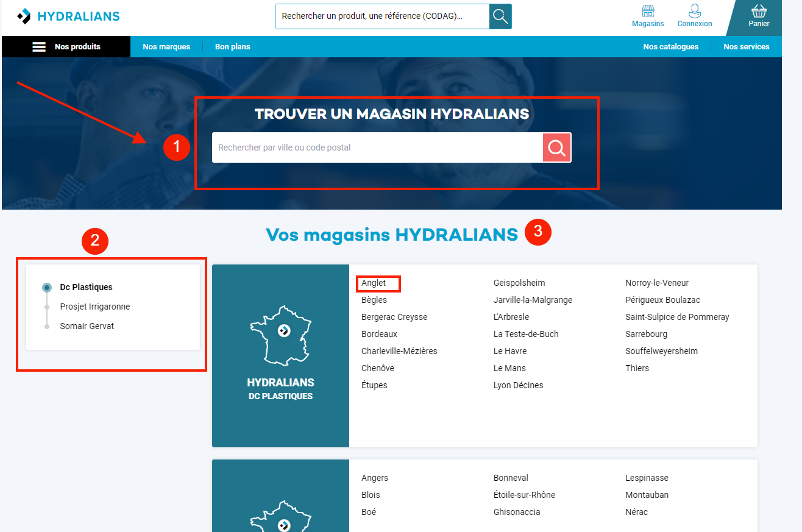Open the Nérac store link

[x=636, y=512]
